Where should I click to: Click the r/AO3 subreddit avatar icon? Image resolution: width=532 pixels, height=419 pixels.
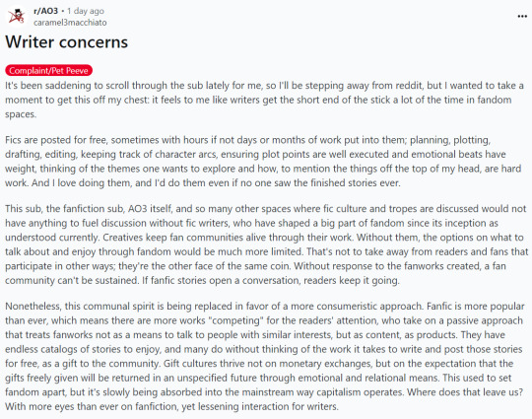click(x=17, y=16)
